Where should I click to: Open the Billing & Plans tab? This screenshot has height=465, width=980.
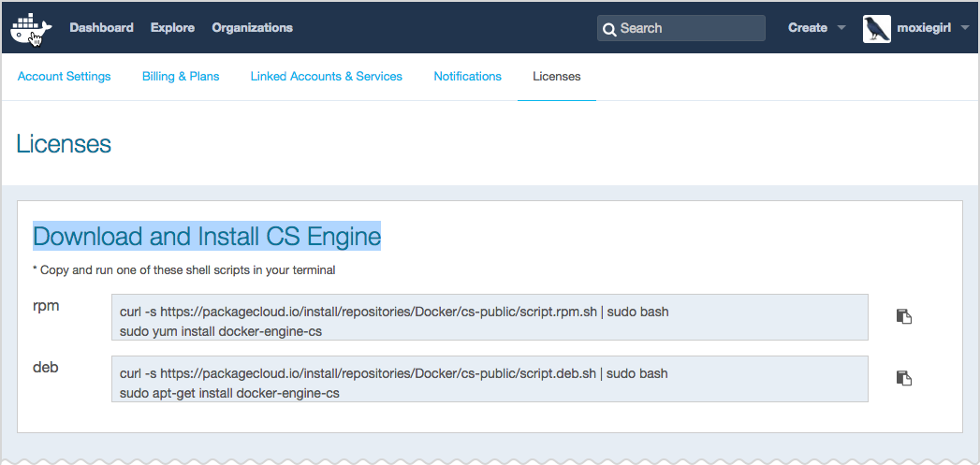pos(181,77)
